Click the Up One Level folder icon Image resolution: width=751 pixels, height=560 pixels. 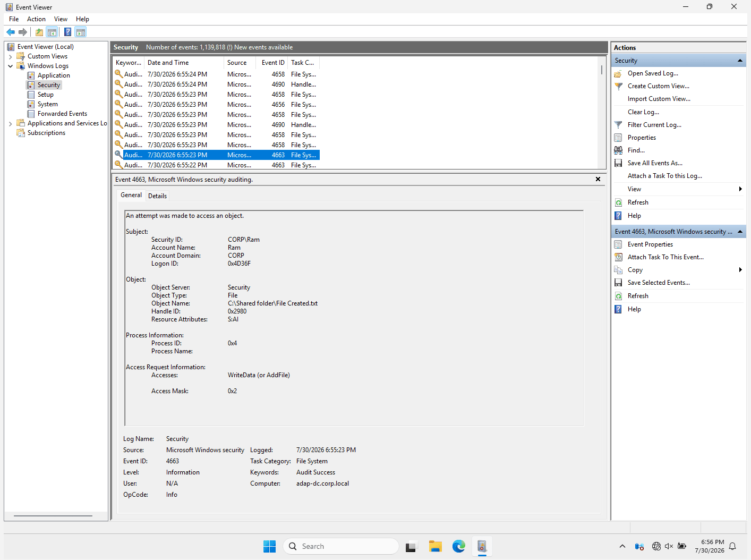click(x=39, y=32)
